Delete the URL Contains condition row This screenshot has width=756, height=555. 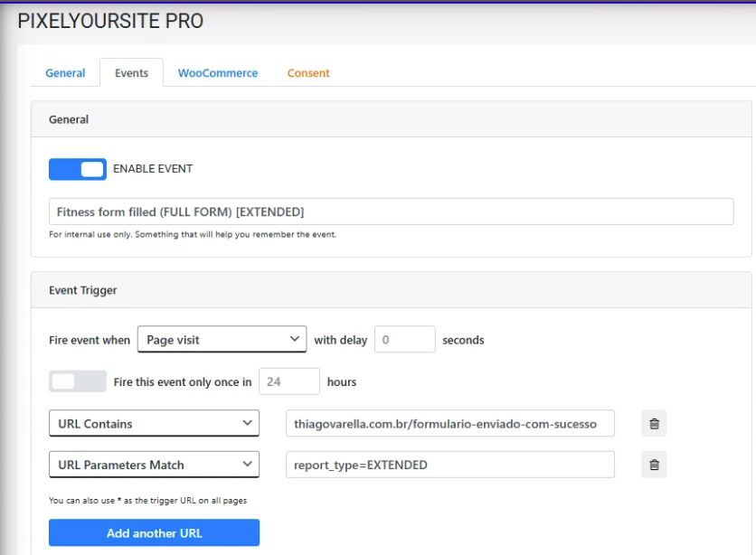click(654, 423)
